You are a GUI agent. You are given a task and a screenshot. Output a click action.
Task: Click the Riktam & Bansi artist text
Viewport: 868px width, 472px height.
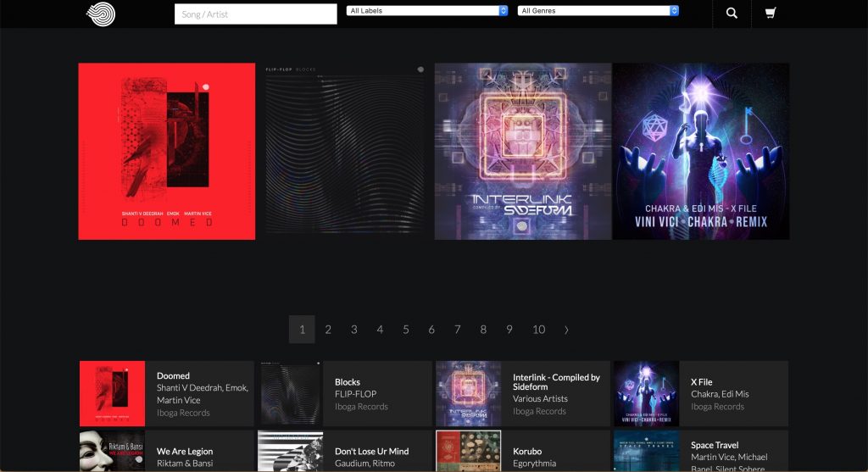pos(184,464)
